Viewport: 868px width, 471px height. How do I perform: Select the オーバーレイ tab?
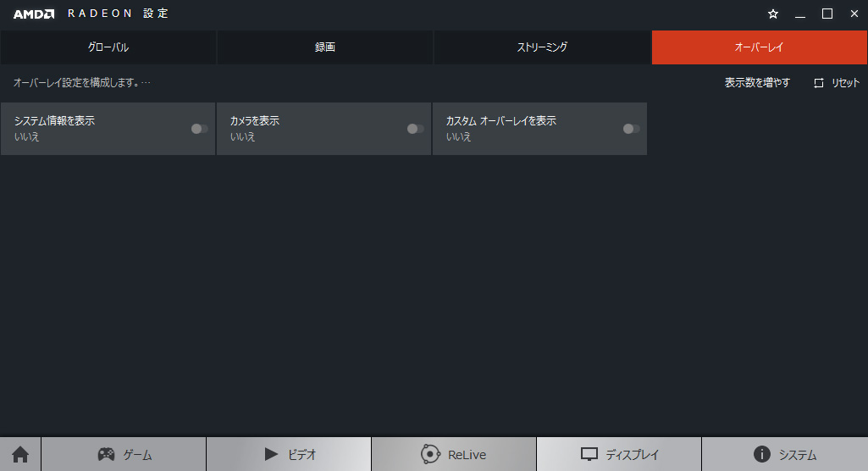click(759, 47)
